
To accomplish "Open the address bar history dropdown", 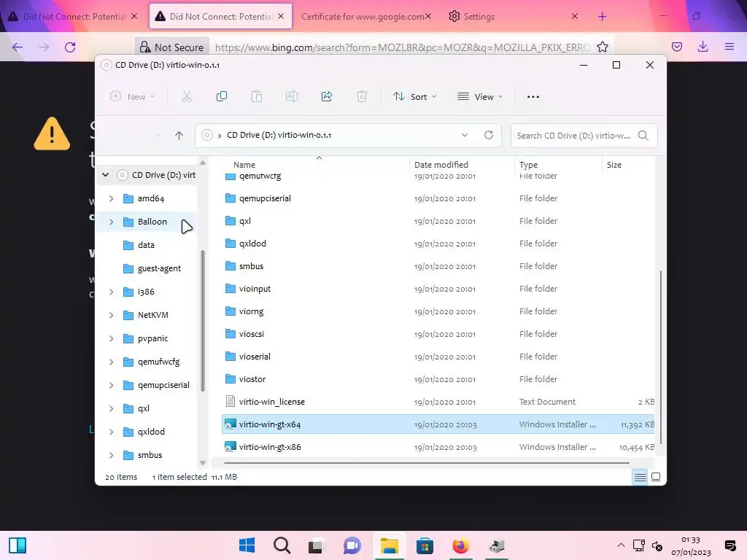I will click(x=465, y=135).
